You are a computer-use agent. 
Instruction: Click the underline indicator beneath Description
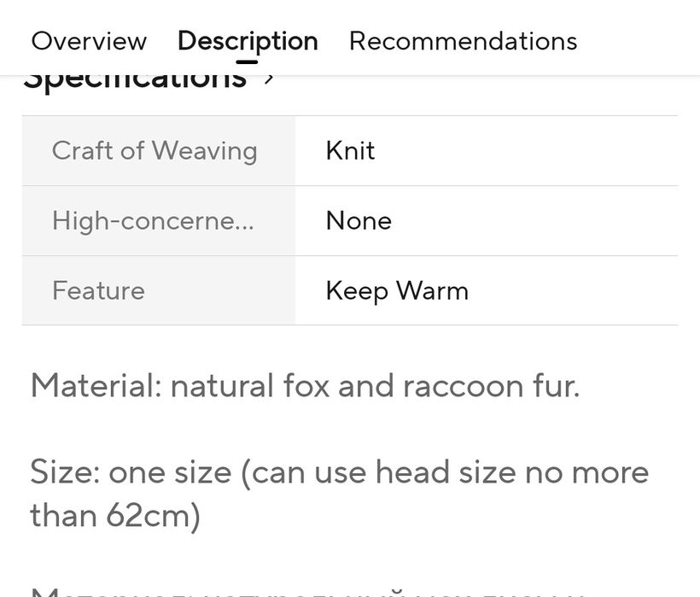click(x=247, y=61)
